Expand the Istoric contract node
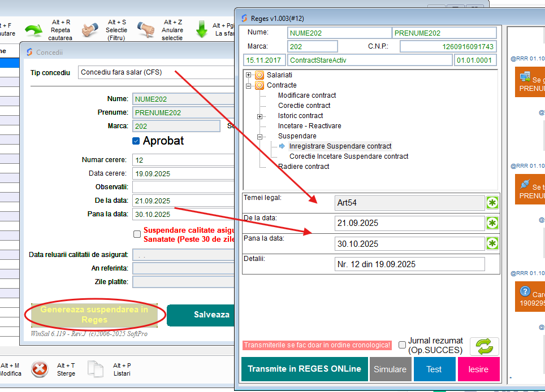 260,116
